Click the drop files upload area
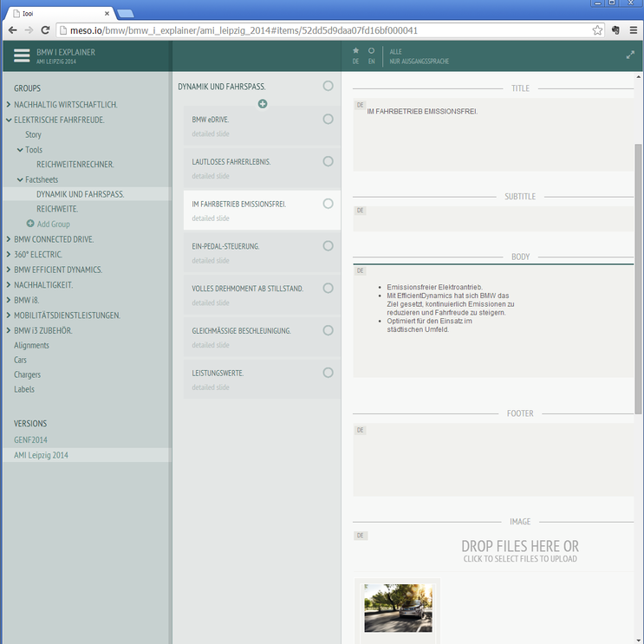Screen dimensions: 644x644 coord(519,550)
